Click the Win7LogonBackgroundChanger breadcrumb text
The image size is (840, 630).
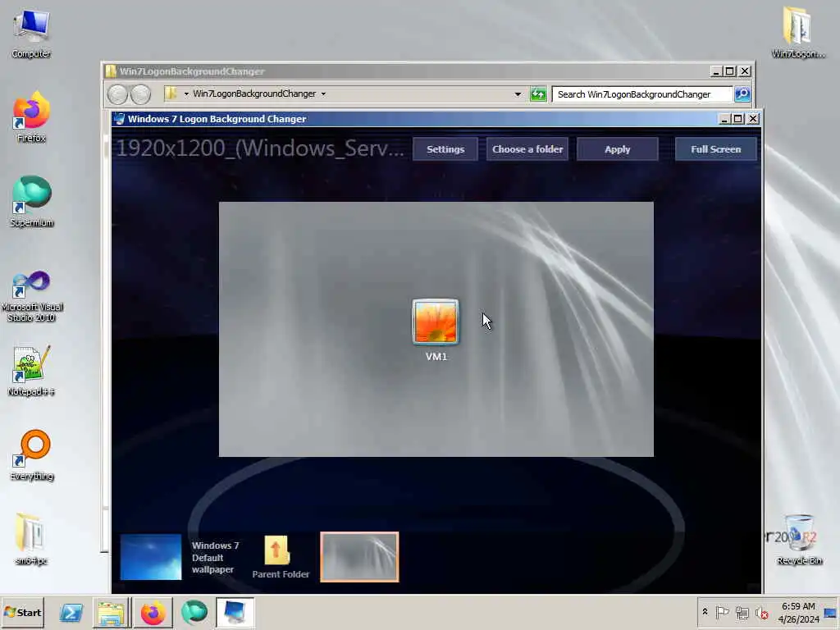click(254, 94)
